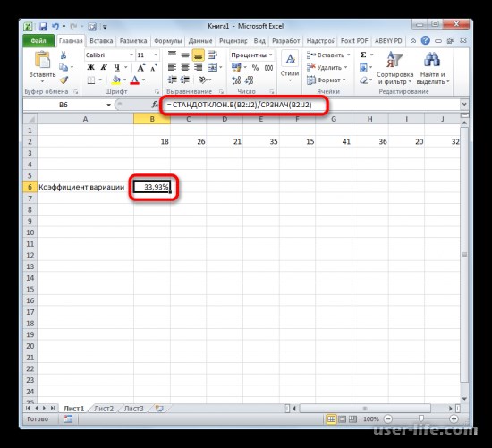Align text right
Viewport: 492px width, 448px height.
198,67
